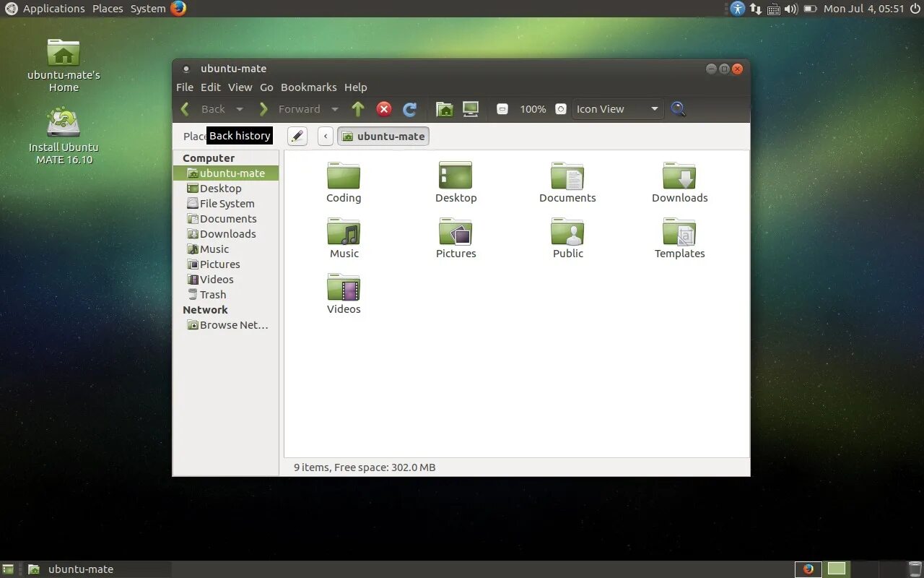Select the Pictures folder icon in file view
This screenshot has width=924, height=578.
click(456, 238)
